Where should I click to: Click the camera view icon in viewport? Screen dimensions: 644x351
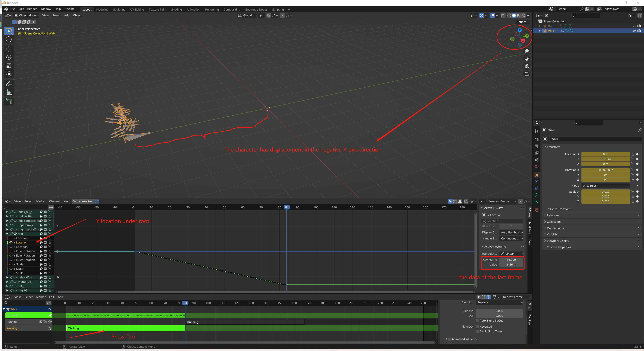coord(526,66)
